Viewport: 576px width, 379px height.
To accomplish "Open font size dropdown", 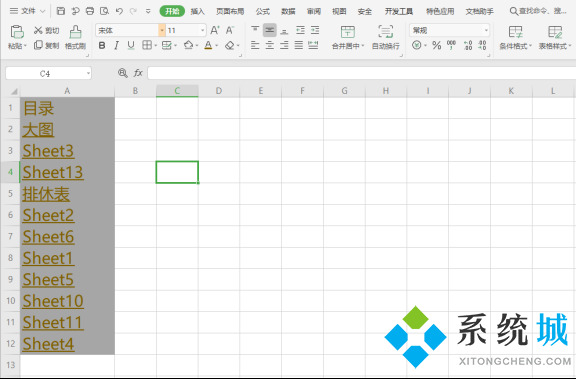I will tap(202, 30).
